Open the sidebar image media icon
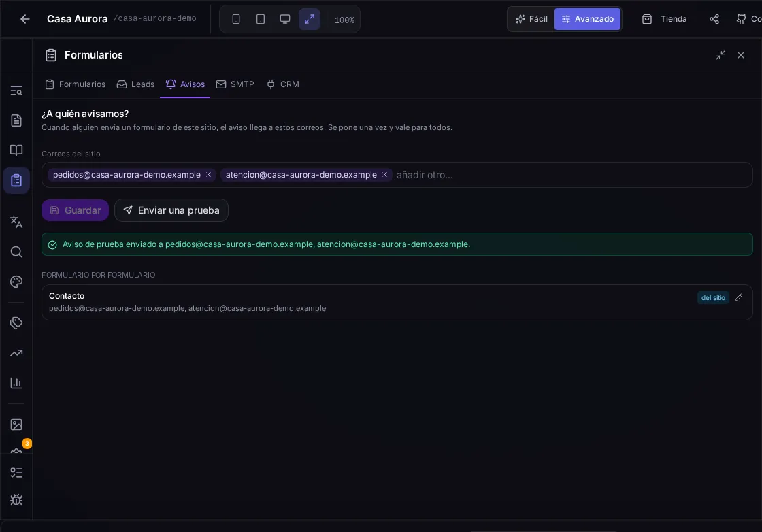 (16, 424)
